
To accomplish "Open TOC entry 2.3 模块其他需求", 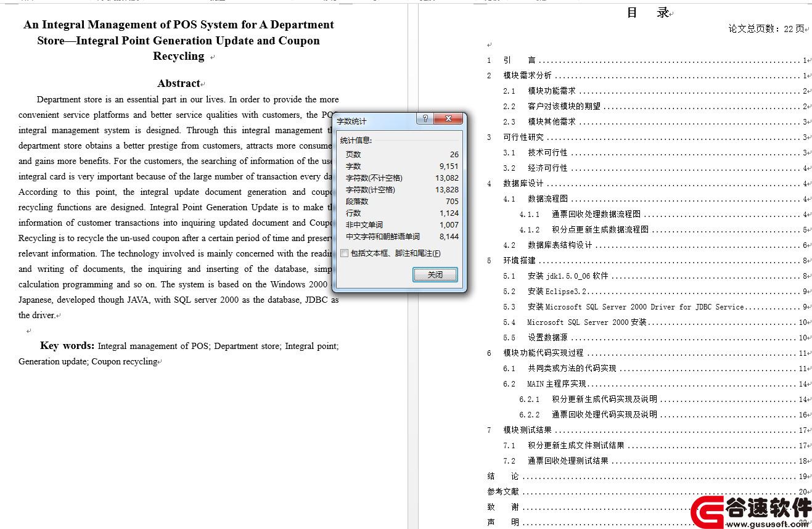I will pos(654,122).
